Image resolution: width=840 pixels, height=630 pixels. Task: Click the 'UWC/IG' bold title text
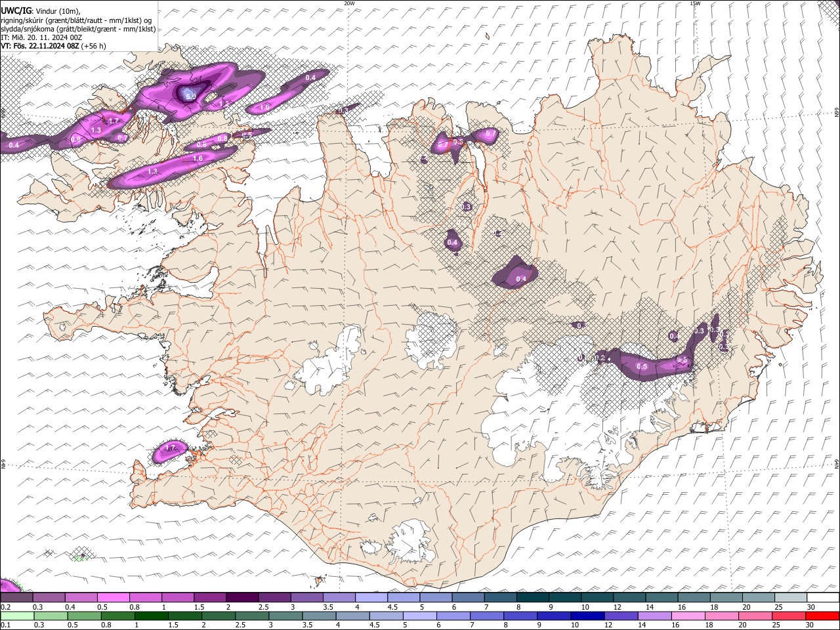[15, 10]
